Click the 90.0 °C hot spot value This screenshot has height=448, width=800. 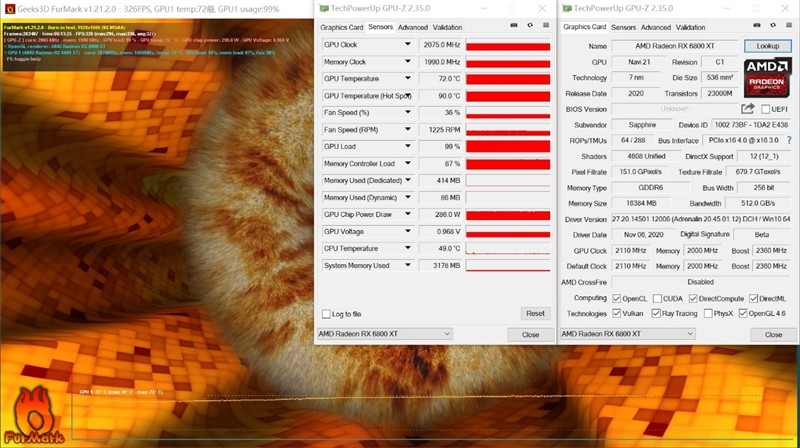[x=441, y=96]
